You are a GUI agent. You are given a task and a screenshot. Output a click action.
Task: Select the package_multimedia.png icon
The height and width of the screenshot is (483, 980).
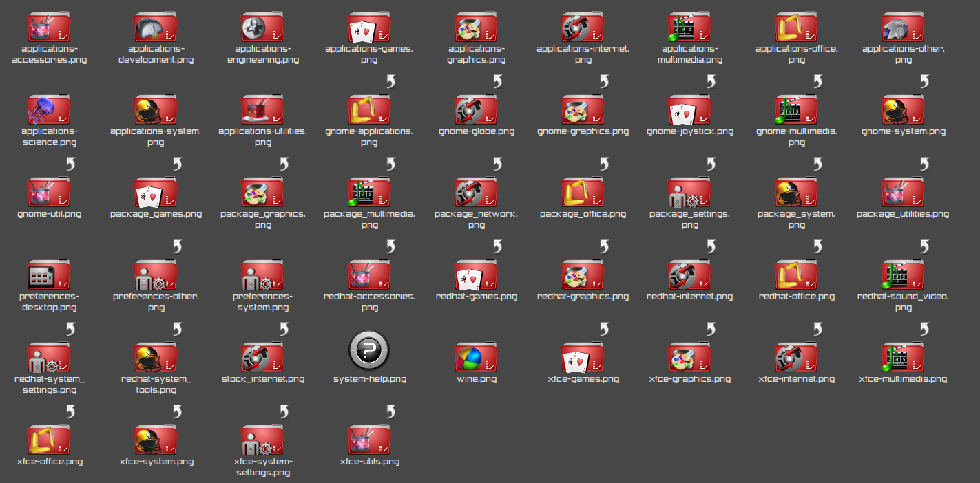click(369, 193)
